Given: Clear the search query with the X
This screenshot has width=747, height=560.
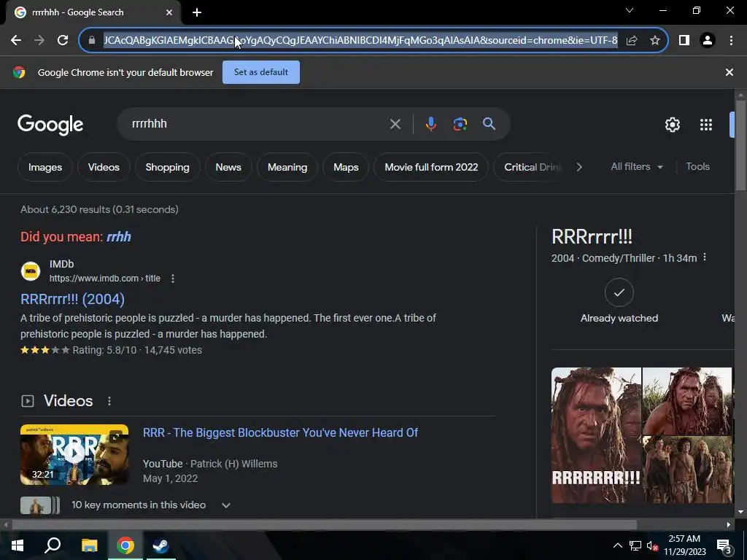Looking at the screenshot, I should (395, 124).
